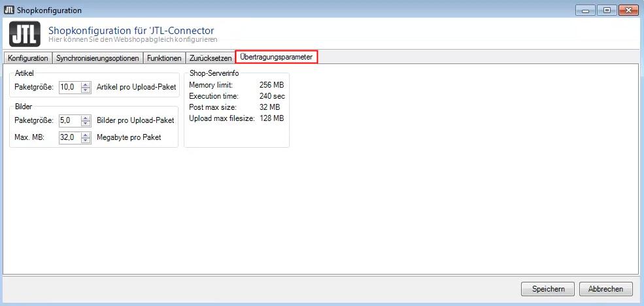
Task: Raise the Max. MB value by one step
Action: click(x=85, y=134)
